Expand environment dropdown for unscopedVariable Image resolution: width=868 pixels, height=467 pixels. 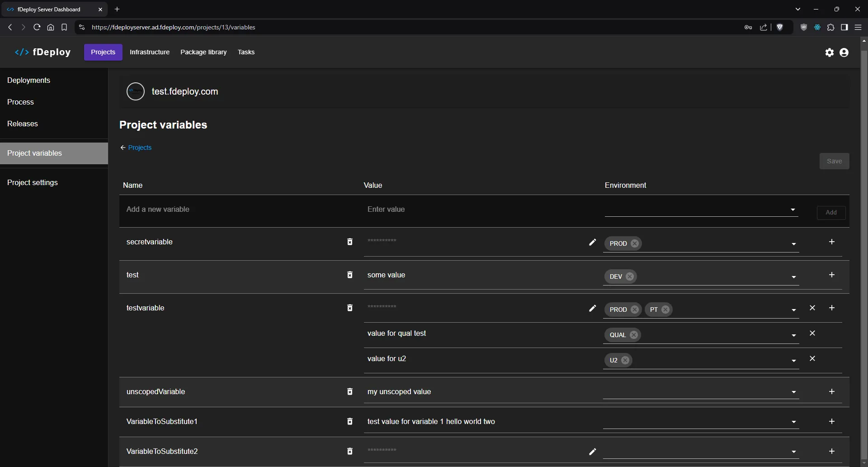point(793,392)
